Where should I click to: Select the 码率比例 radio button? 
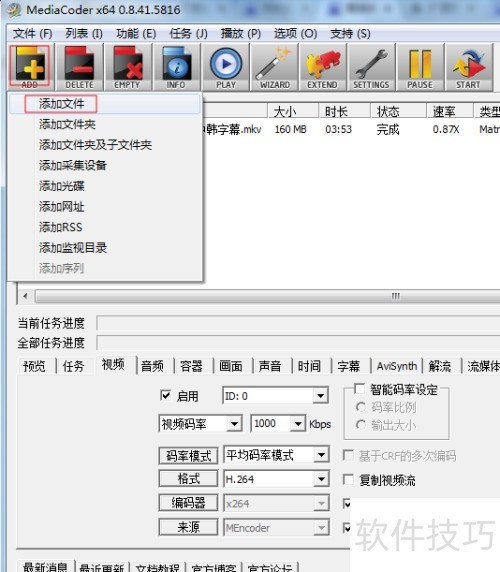point(361,407)
